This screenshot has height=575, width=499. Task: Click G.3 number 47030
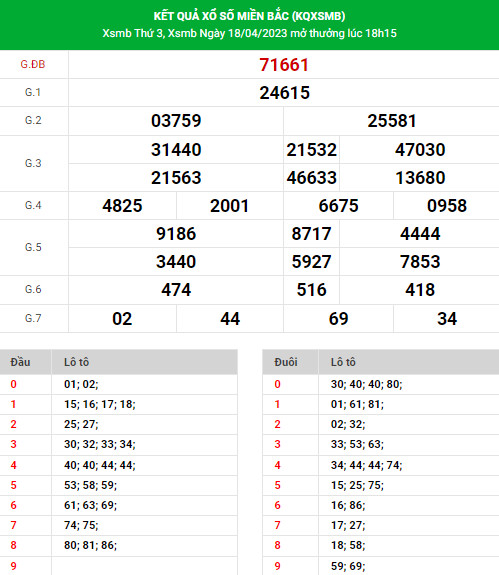(420, 150)
